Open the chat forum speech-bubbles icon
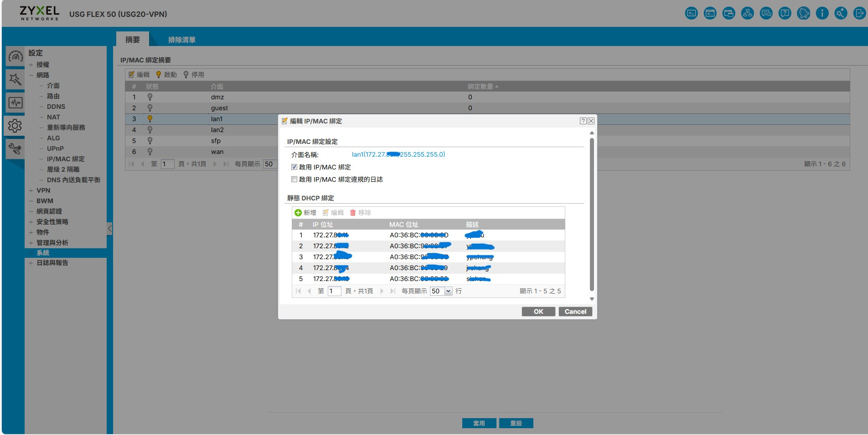868x435 pixels. pyautogui.click(x=766, y=13)
